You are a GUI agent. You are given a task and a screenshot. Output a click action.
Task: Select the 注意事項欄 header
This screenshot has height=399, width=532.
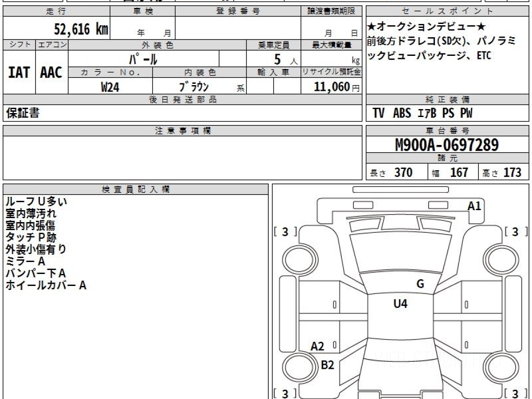(x=183, y=130)
